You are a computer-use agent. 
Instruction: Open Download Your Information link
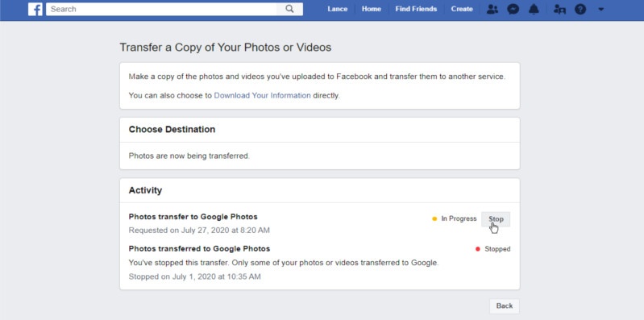263,96
